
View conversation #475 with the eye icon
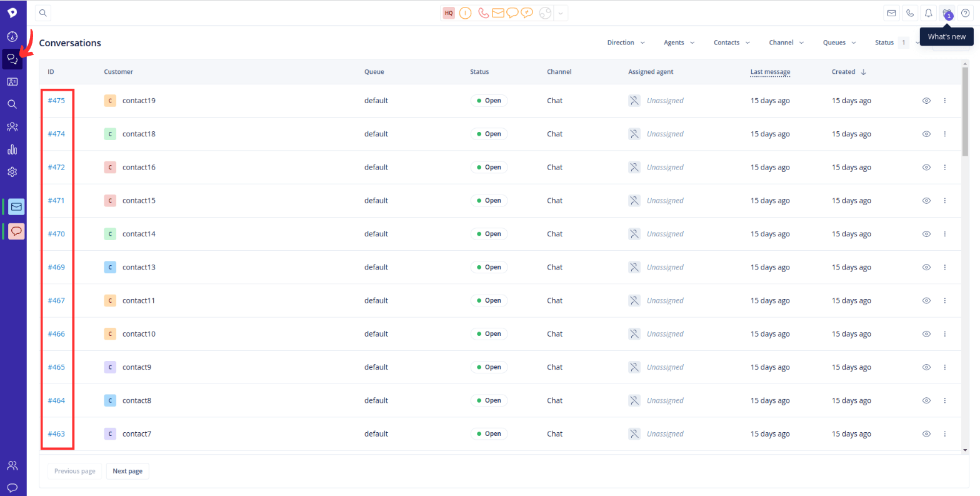pos(927,101)
